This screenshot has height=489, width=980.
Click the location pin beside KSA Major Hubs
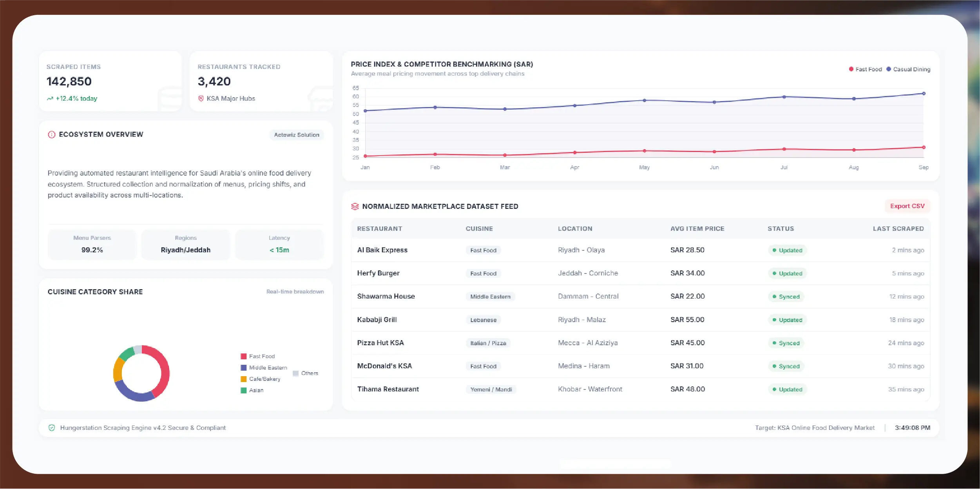[x=201, y=98]
